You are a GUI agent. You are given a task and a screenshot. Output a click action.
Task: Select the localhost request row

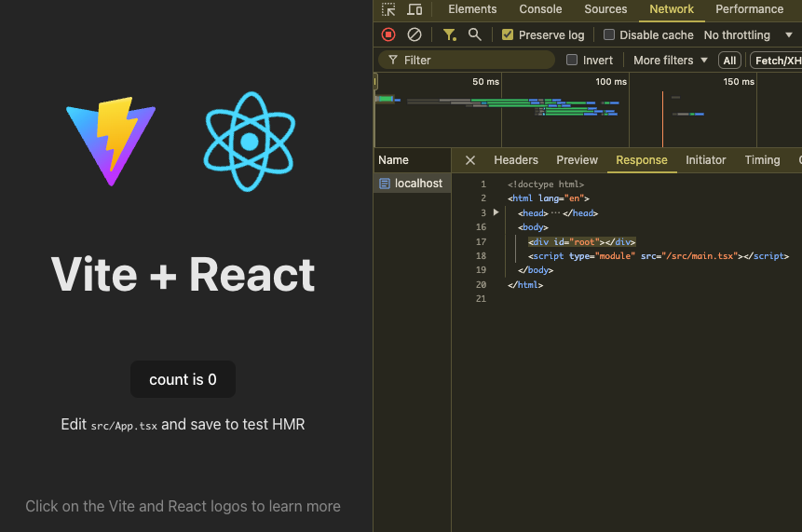pyautogui.click(x=413, y=184)
